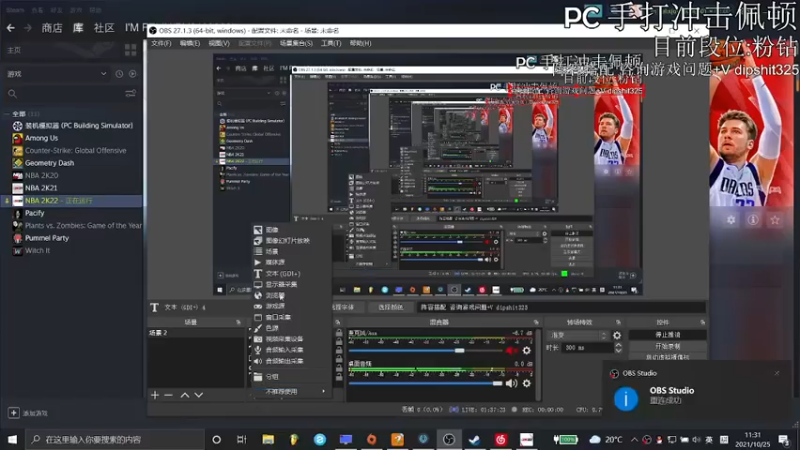
Task: Open advanced filter icon beside Steam search
Action: click(131, 94)
